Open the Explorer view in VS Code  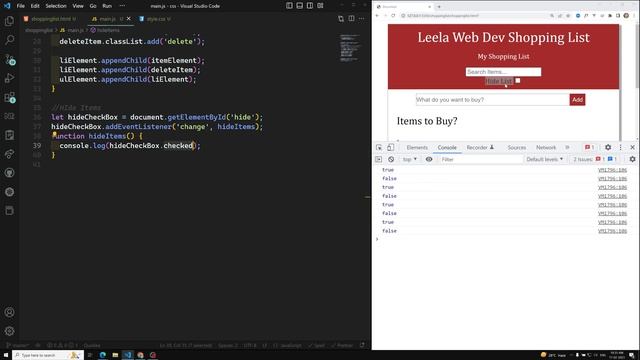tap(9, 21)
